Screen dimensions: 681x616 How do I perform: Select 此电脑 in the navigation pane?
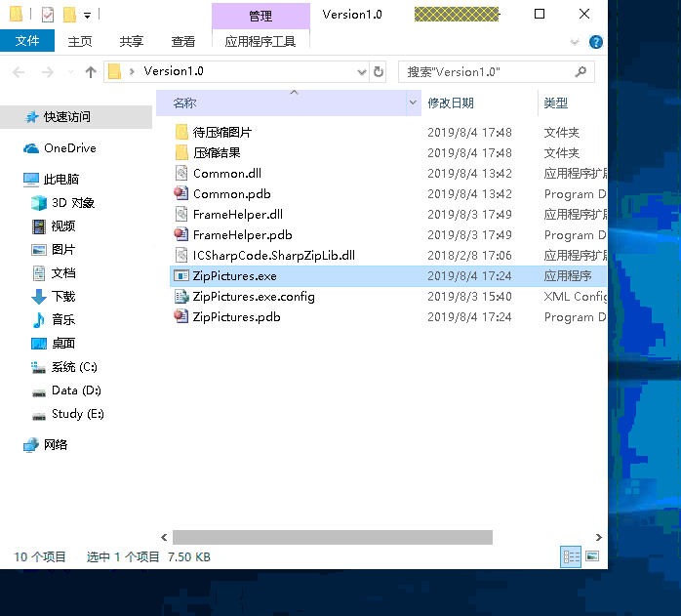60,179
